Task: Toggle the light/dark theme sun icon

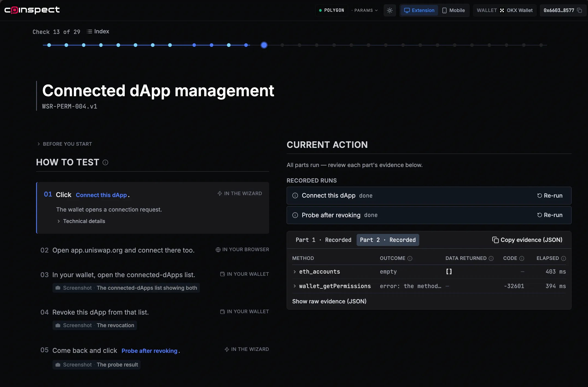Action: pos(390,10)
